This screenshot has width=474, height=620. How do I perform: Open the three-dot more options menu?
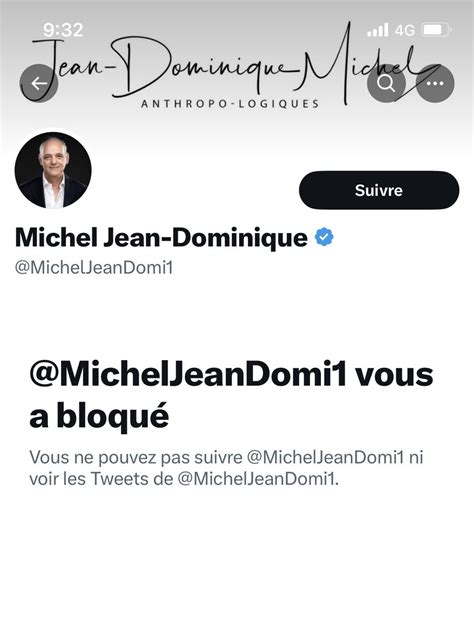click(435, 83)
